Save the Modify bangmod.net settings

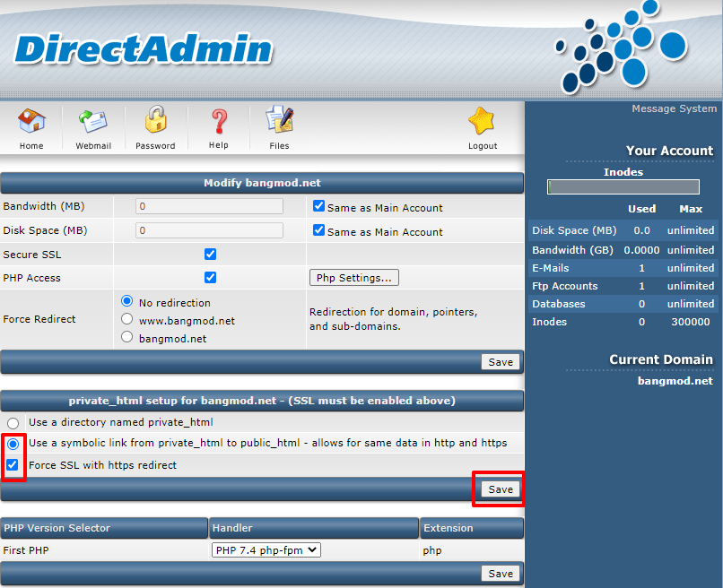tap(501, 362)
